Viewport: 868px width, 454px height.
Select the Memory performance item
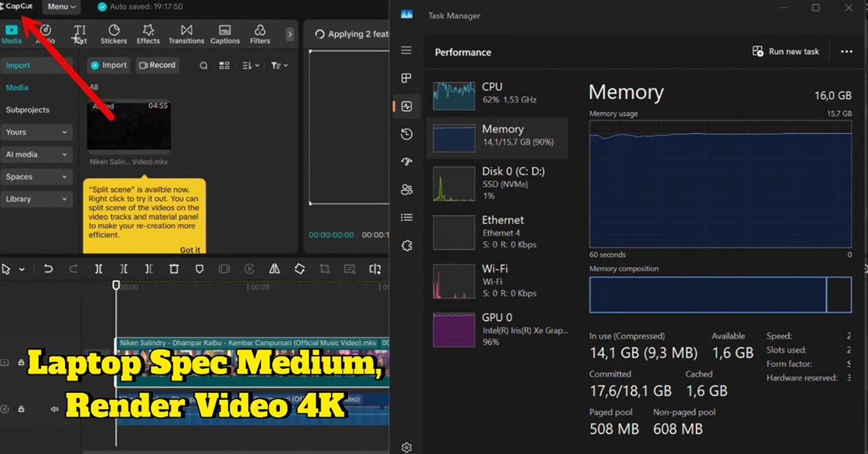(497, 138)
